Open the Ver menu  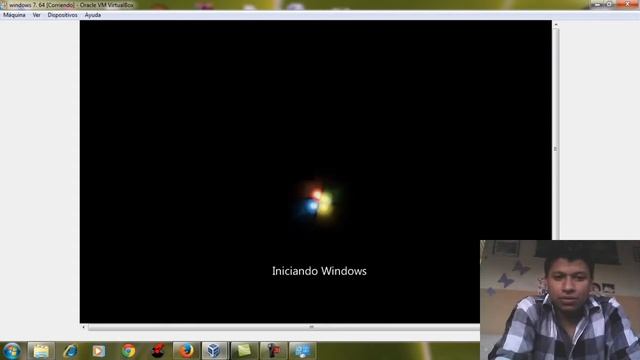click(36, 15)
